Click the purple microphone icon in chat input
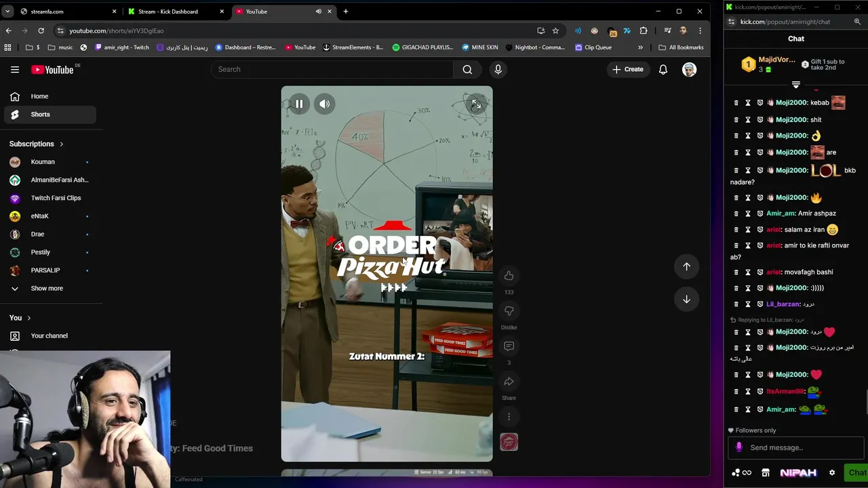This screenshot has height=488, width=868. point(739,447)
